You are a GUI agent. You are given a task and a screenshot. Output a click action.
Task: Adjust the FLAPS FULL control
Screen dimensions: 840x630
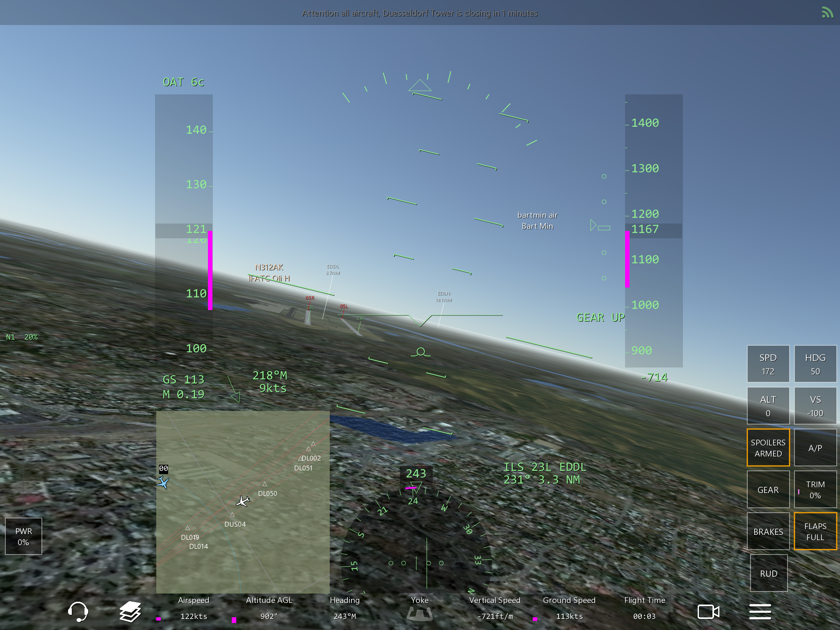point(815,532)
